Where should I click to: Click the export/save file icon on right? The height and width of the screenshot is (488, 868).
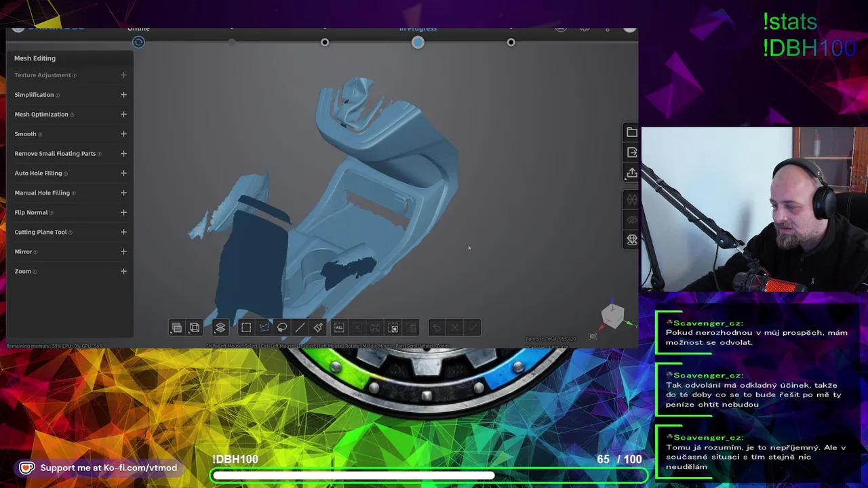[631, 152]
